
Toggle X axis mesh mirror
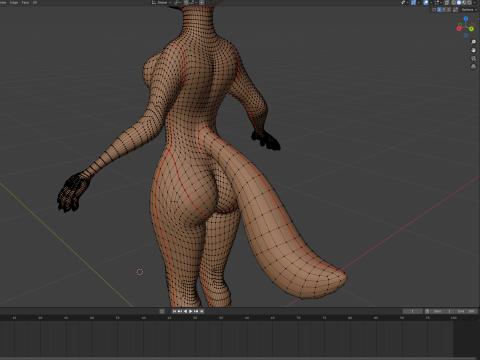click(439, 9)
